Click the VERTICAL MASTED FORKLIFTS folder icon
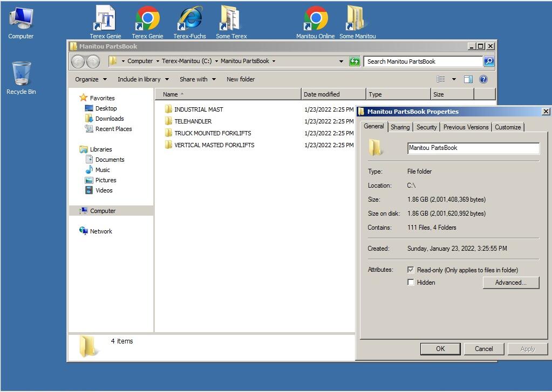 [169, 145]
